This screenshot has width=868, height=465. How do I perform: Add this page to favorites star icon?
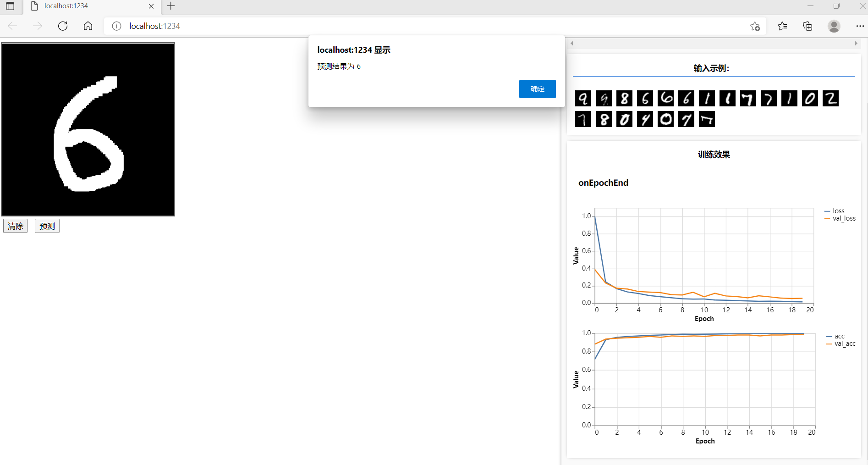[755, 26]
